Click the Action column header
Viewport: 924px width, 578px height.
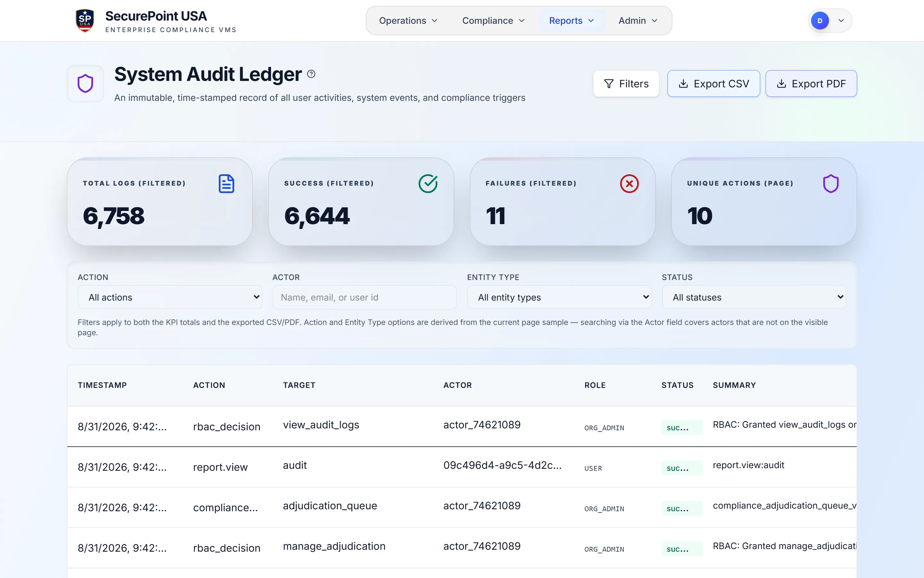209,385
